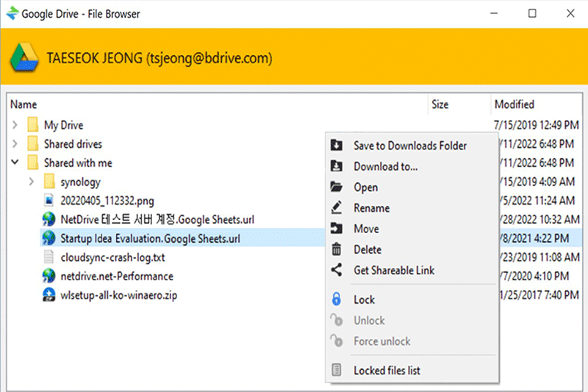Image resolution: width=588 pixels, height=392 pixels.
Task: Click the blue Lock padlock icon
Action: (337, 299)
